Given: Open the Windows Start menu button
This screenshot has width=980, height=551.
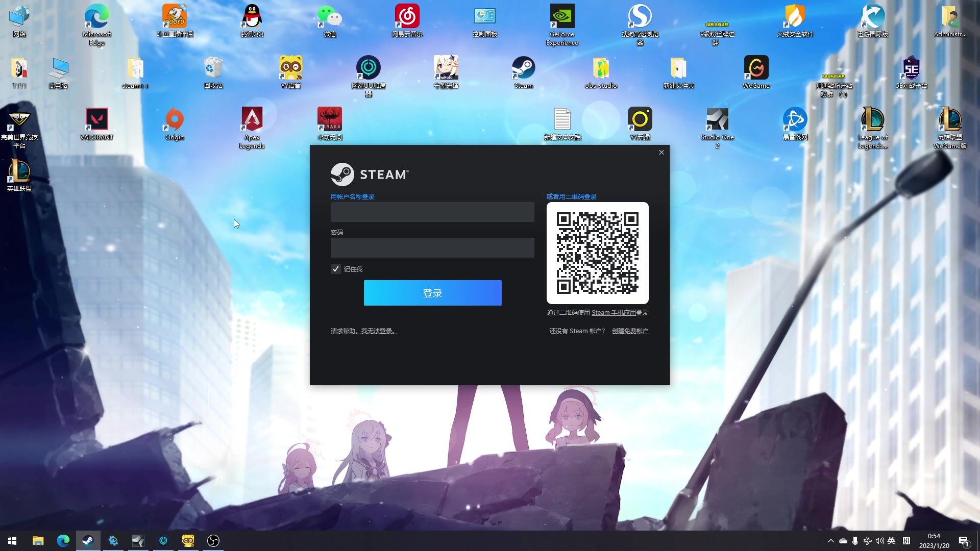Looking at the screenshot, I should 12,540.
